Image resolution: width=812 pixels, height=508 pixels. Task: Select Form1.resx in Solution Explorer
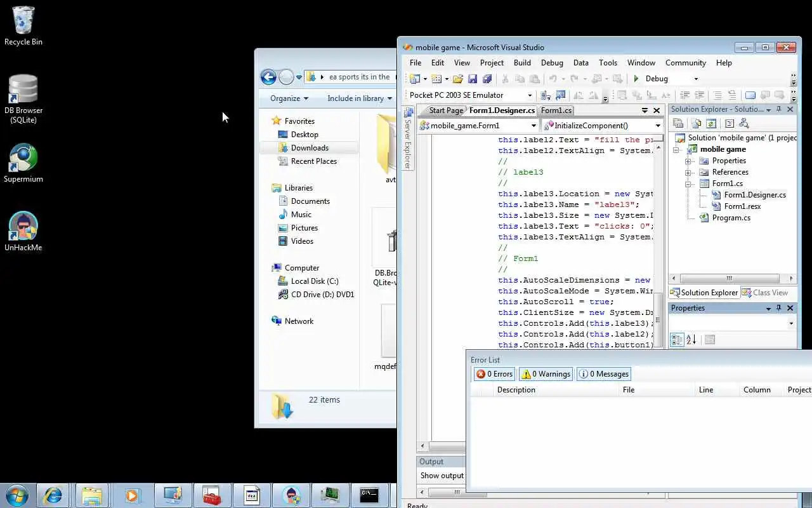742,206
